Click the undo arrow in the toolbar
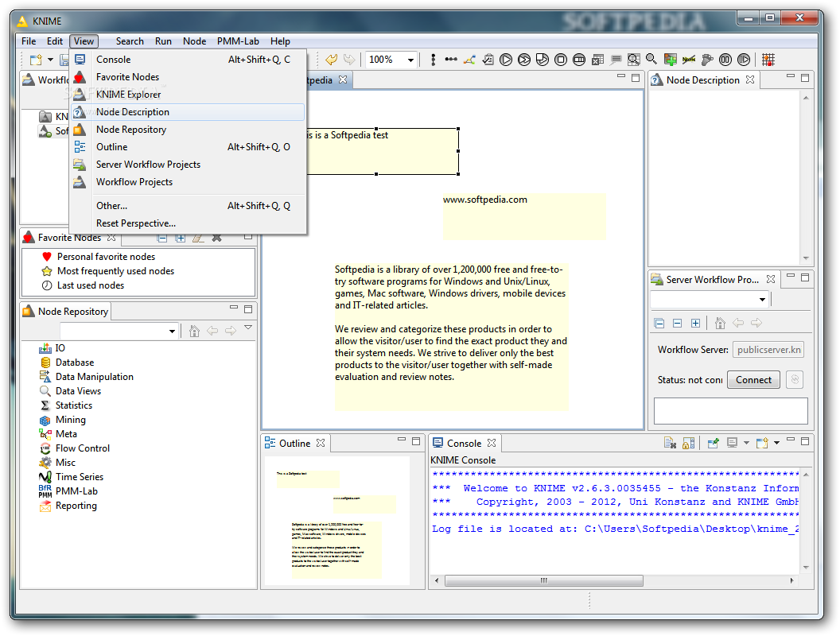This screenshot has width=840, height=636. (x=331, y=60)
